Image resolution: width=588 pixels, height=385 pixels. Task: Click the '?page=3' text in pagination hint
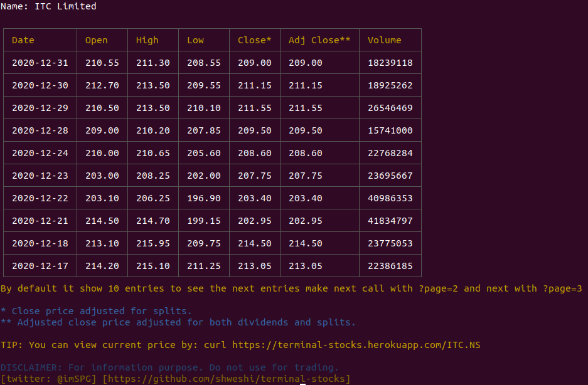(x=562, y=288)
